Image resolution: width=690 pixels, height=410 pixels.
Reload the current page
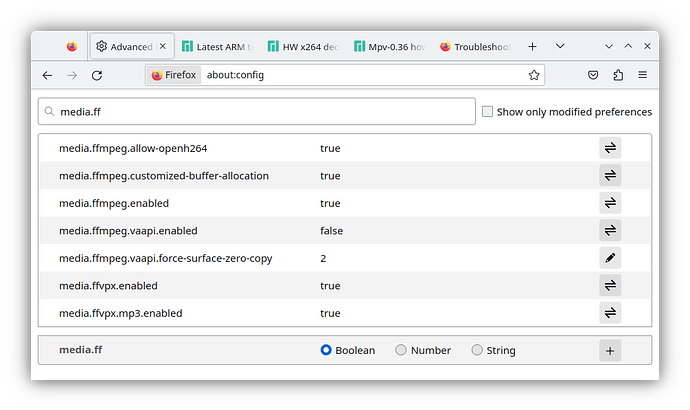click(97, 76)
